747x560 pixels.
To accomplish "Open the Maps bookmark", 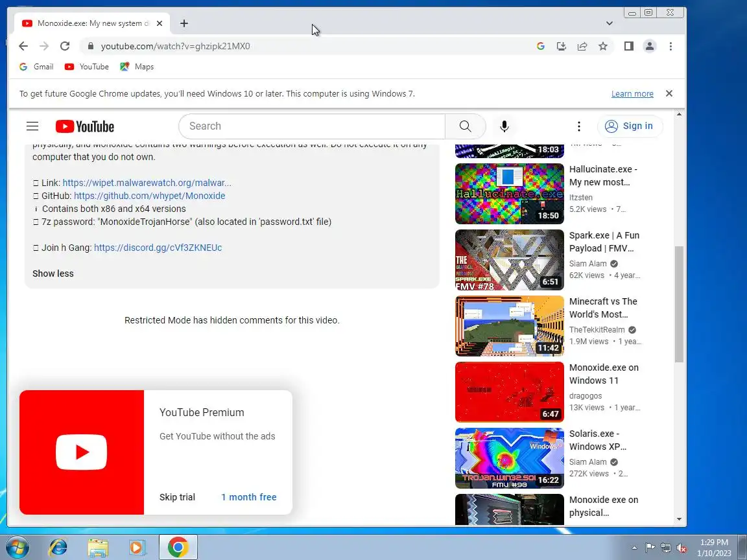I will click(x=137, y=67).
